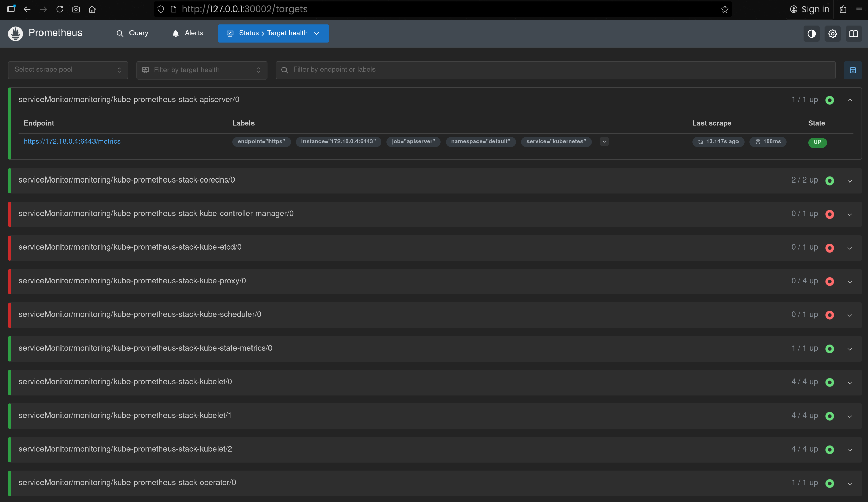Click the Filter by endpoint or labels field

(555, 70)
